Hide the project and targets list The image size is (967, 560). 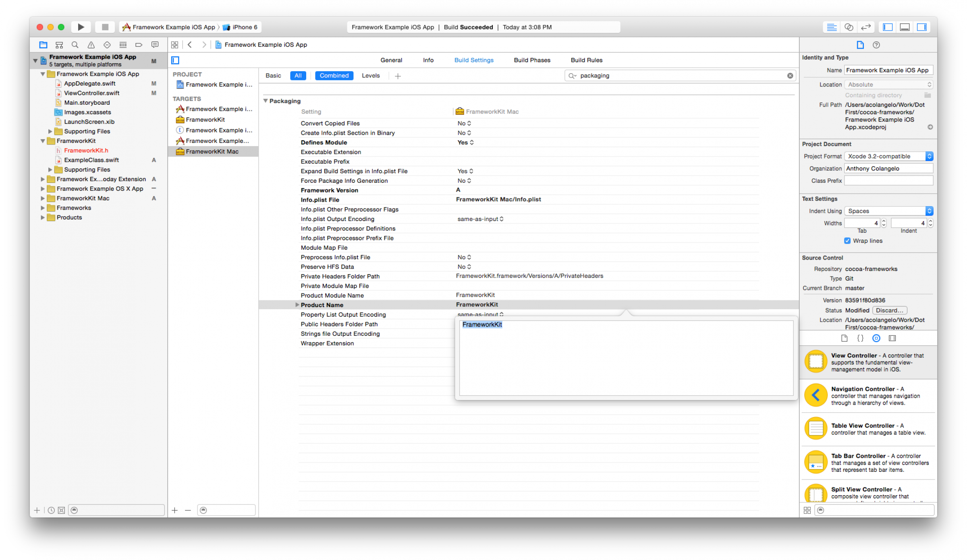175,60
